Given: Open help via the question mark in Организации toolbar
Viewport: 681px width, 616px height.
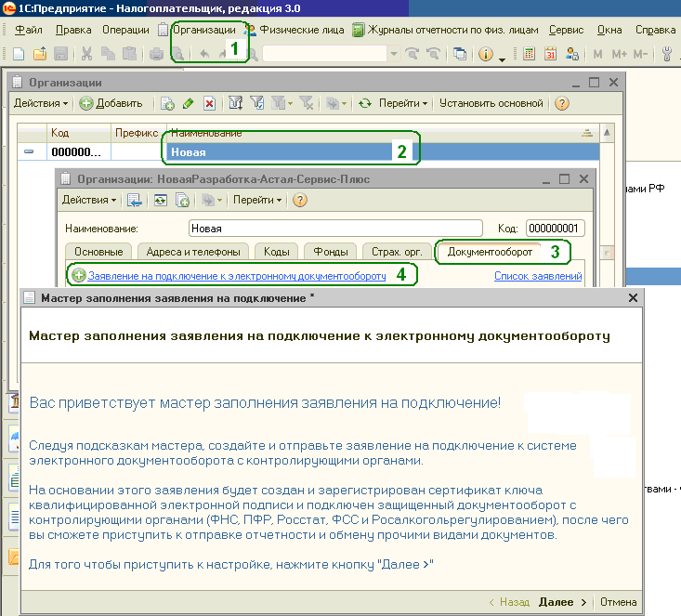Looking at the screenshot, I should point(561,104).
